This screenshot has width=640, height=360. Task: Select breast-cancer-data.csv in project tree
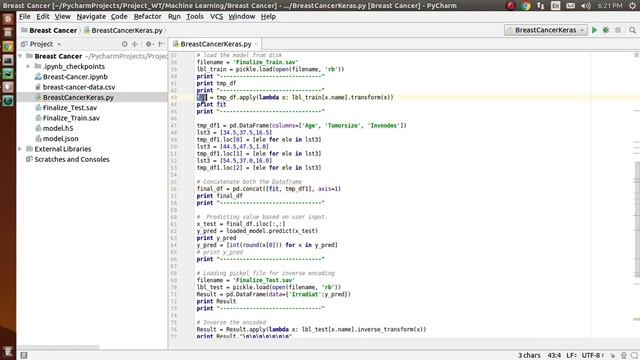(79, 87)
